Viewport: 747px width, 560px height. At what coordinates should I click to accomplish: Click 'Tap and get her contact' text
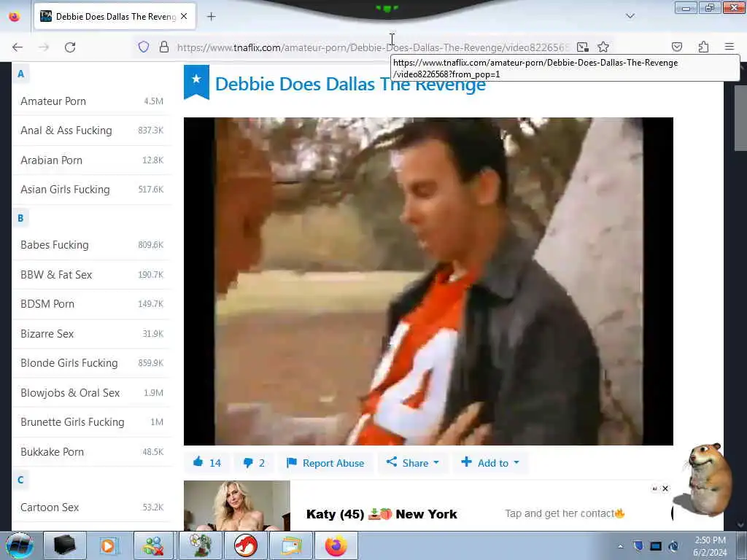click(x=565, y=514)
